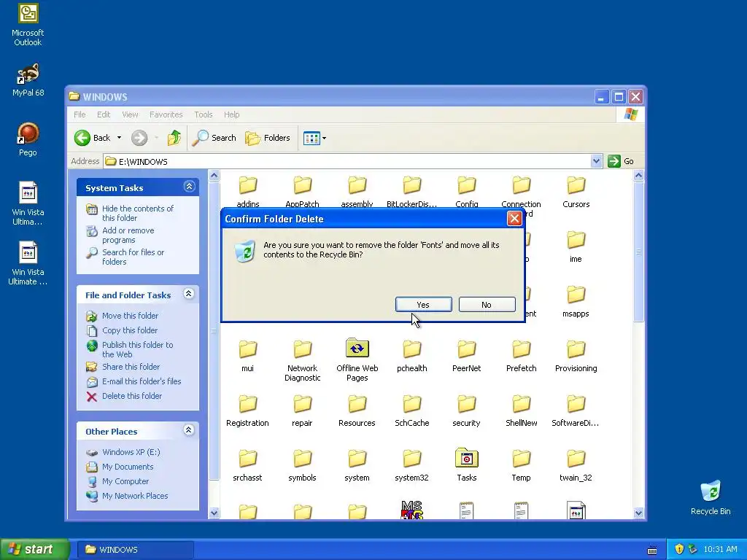747x560 pixels.
Task: Open the Back history dropdown arrow
Action: (x=119, y=138)
